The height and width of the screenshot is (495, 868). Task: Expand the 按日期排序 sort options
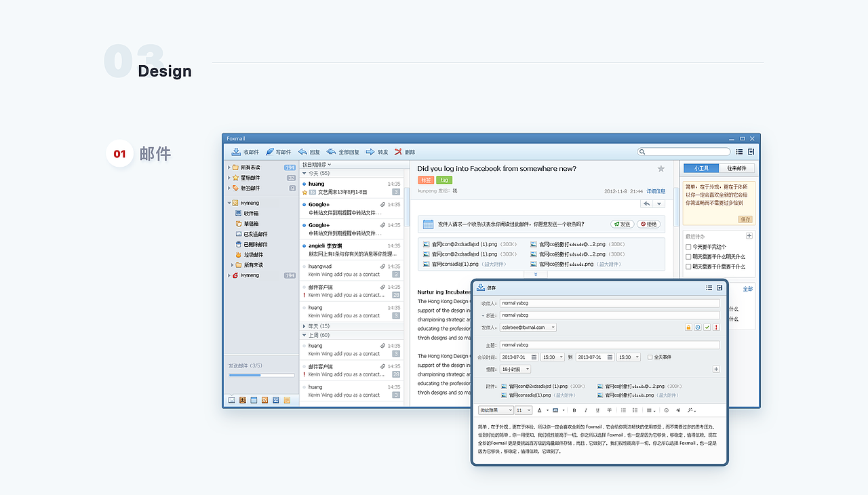pyautogui.click(x=319, y=164)
